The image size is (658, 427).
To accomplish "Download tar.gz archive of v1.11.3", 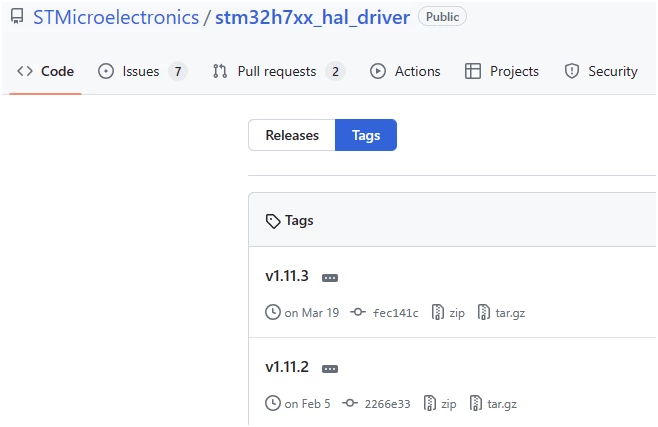I will 510,313.
